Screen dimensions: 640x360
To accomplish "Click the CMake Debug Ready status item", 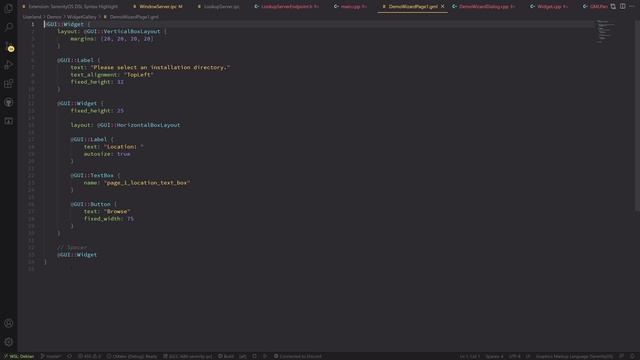I will [131, 356].
